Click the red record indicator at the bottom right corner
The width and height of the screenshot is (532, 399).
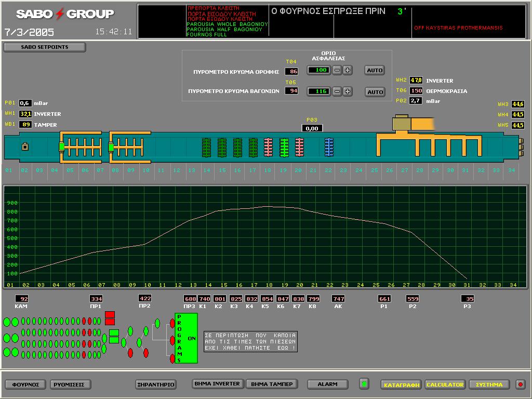click(x=520, y=384)
